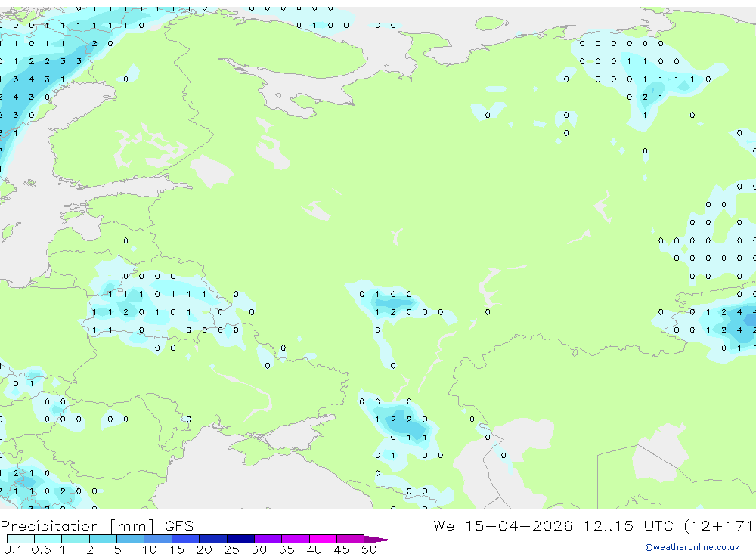Click the time range "12..15"
Image resolution: width=756 pixels, height=554 pixels.
click(x=609, y=525)
